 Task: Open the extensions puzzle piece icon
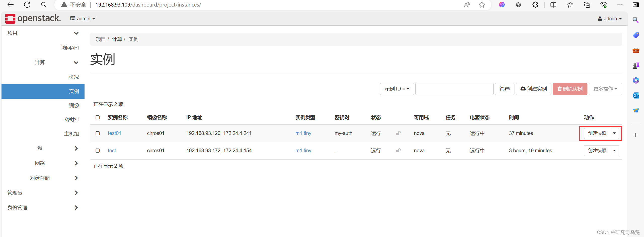[x=535, y=5]
